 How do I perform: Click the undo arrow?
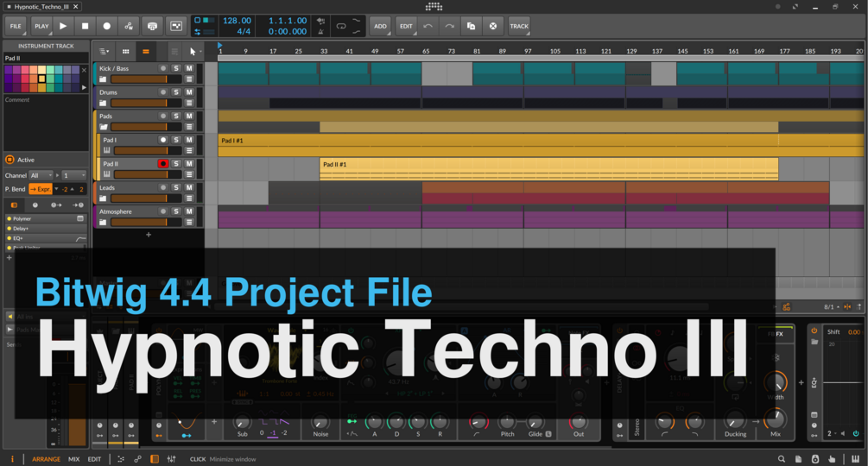tap(428, 26)
